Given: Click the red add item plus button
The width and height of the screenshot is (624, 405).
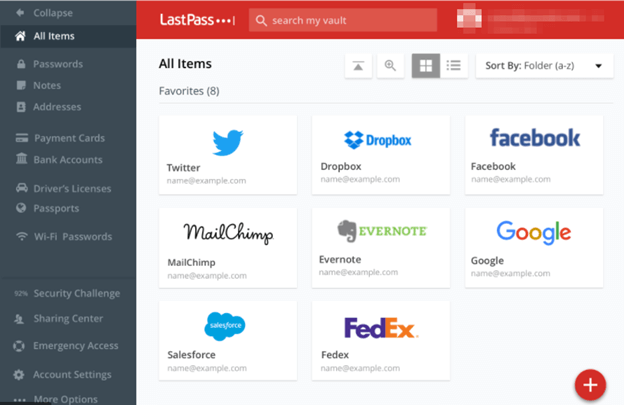Looking at the screenshot, I should [x=590, y=385].
